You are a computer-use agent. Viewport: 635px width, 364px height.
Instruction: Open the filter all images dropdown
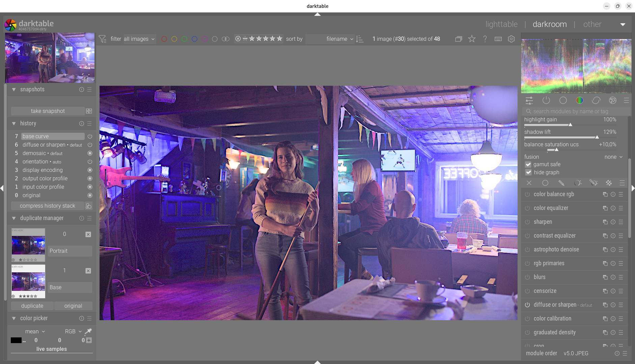(139, 39)
